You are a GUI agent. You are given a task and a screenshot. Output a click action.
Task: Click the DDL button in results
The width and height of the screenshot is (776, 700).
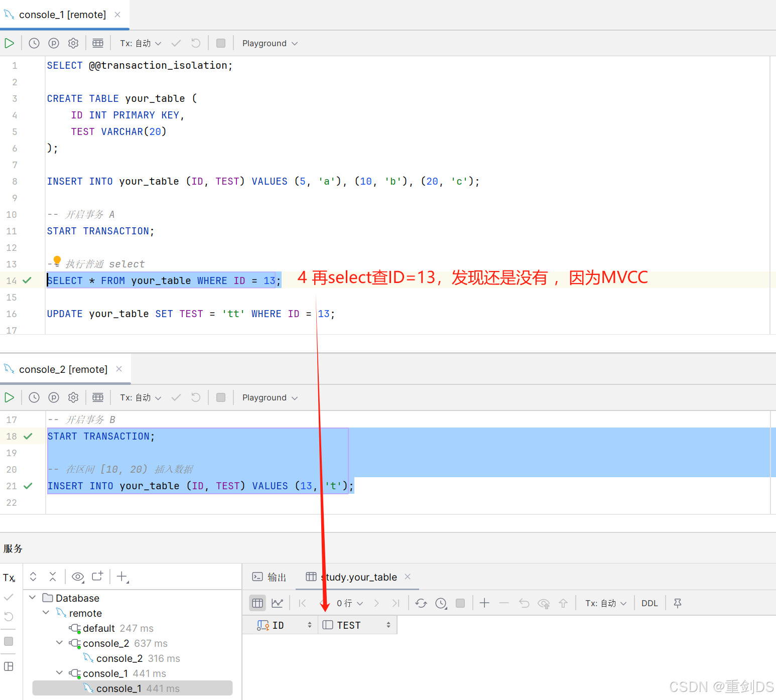click(650, 603)
